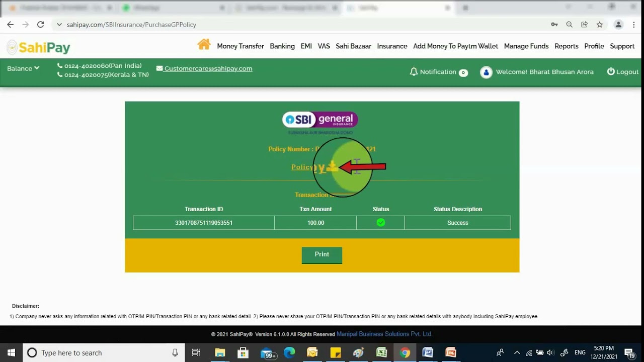
Task: Open Task View on taskbar
Action: point(196,352)
